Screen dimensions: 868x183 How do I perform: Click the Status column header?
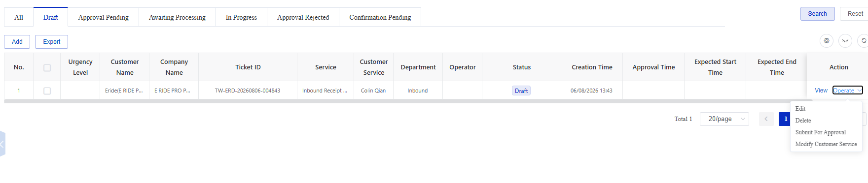pos(521,67)
